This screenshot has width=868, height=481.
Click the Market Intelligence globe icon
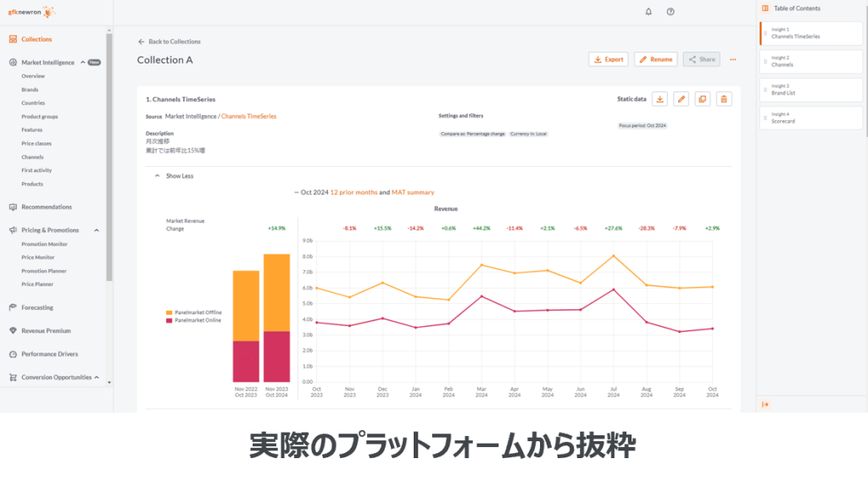tap(13, 63)
